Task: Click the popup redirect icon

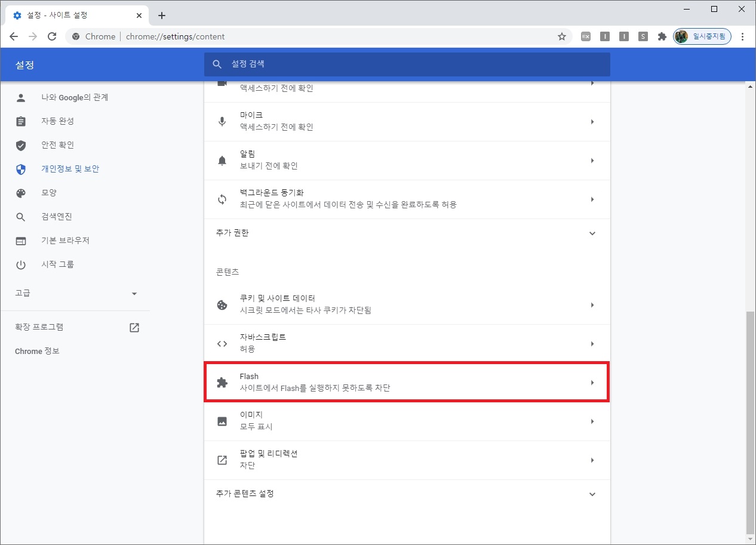Action: click(222, 460)
